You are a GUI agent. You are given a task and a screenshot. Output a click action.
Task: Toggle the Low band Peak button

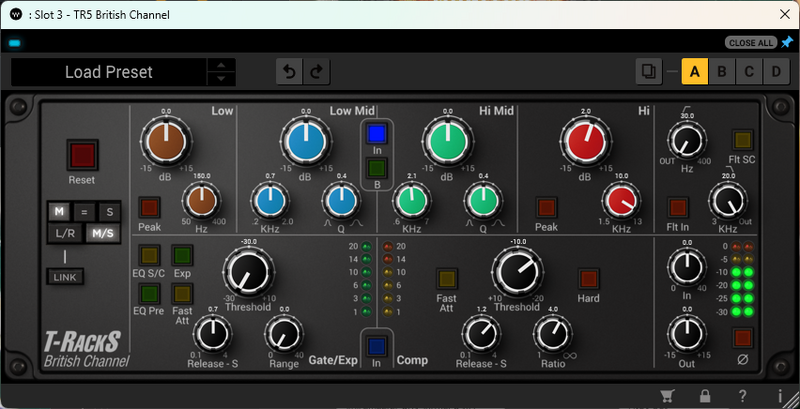coord(149,208)
